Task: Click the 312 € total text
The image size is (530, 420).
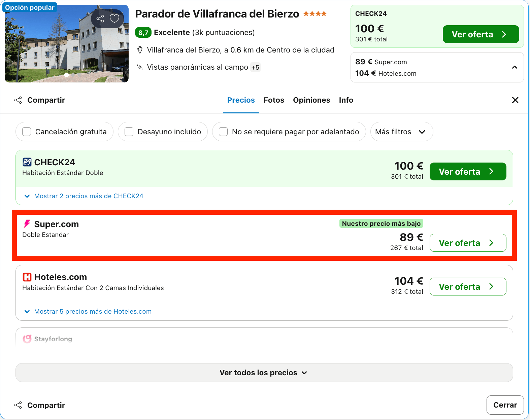Action: click(x=407, y=291)
